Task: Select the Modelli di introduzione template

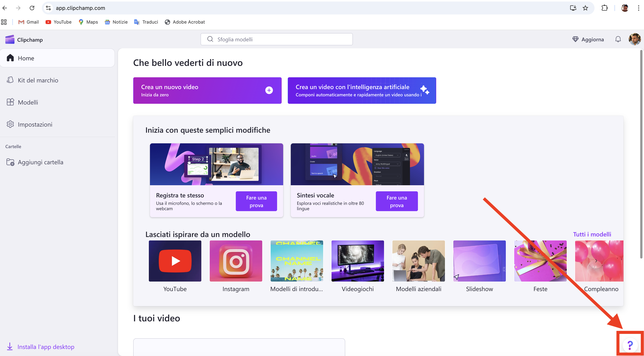Action: pos(297,261)
